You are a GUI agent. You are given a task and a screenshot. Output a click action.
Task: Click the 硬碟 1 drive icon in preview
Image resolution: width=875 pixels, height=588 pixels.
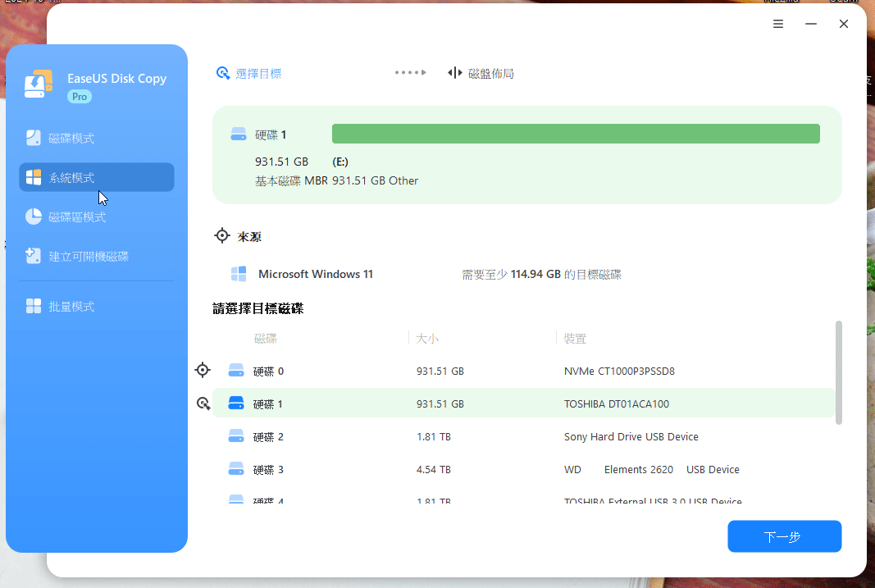(239, 134)
